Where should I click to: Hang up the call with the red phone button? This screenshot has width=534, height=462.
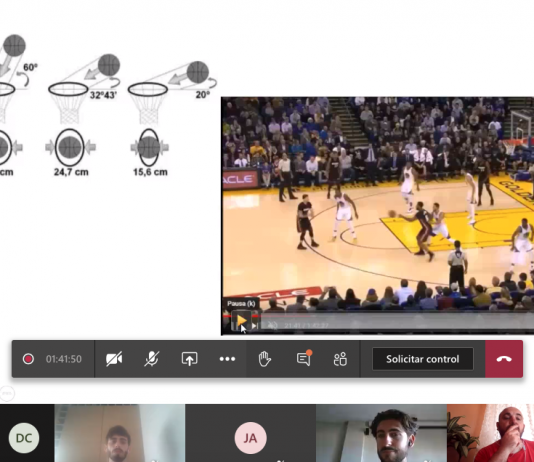tap(504, 359)
